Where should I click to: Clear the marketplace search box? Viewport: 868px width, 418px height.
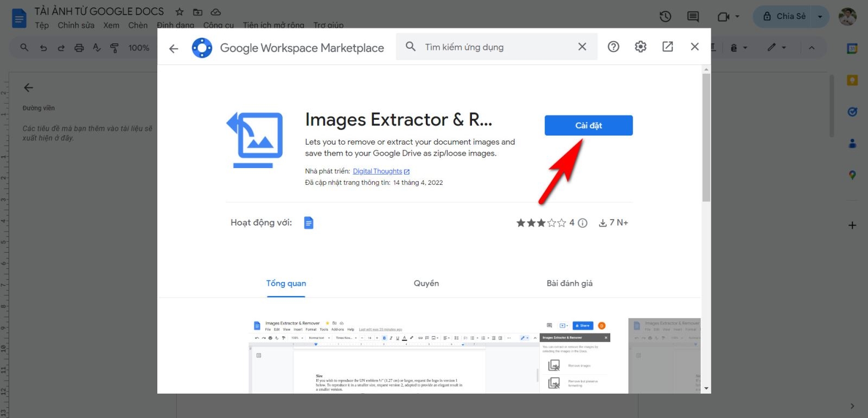tap(582, 47)
